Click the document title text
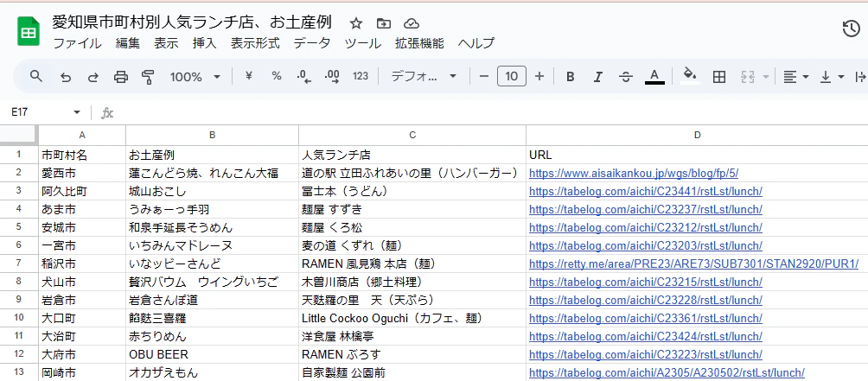The height and width of the screenshot is (381, 868). coord(192,22)
